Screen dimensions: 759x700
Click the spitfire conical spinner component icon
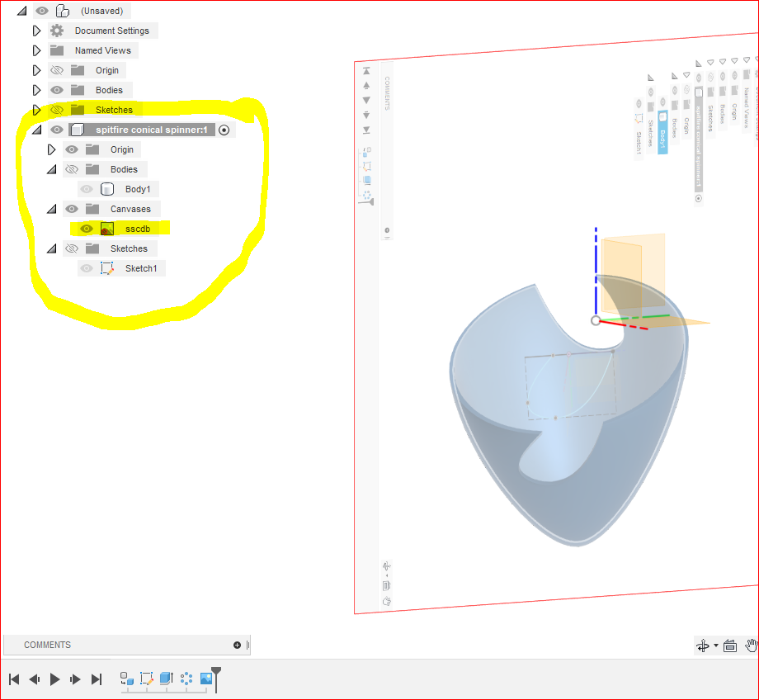coord(77,130)
